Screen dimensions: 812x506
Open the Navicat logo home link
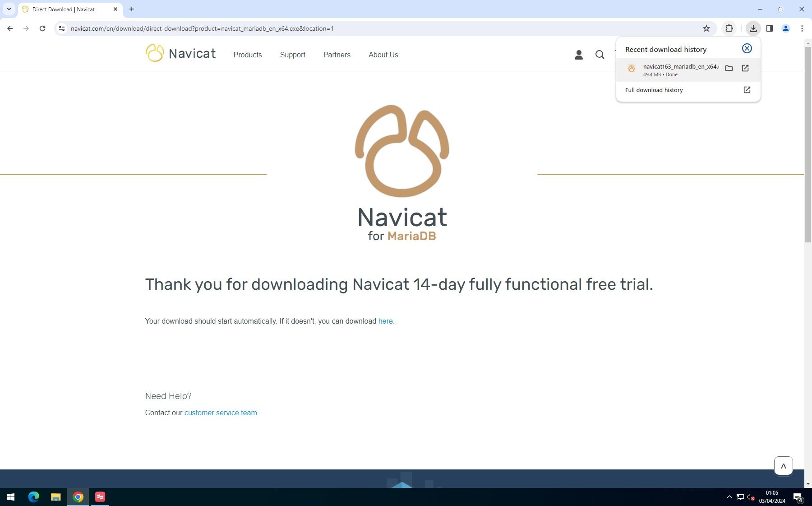[x=180, y=53]
